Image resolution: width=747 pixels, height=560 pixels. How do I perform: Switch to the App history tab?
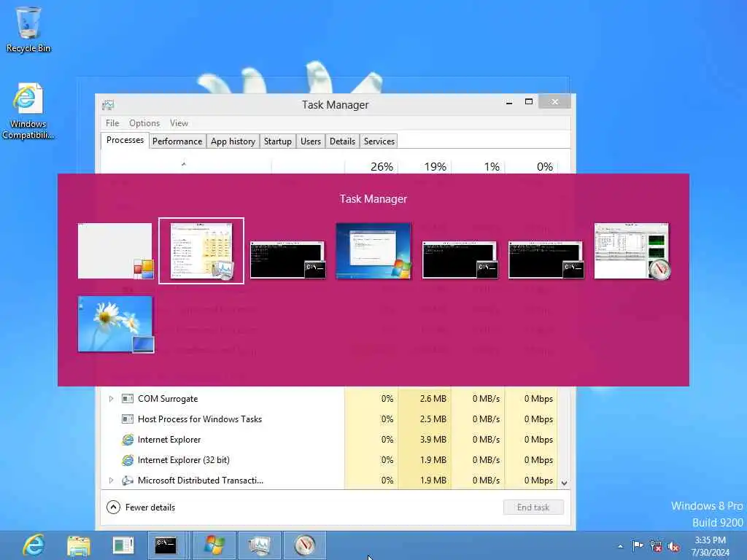pyautogui.click(x=233, y=141)
